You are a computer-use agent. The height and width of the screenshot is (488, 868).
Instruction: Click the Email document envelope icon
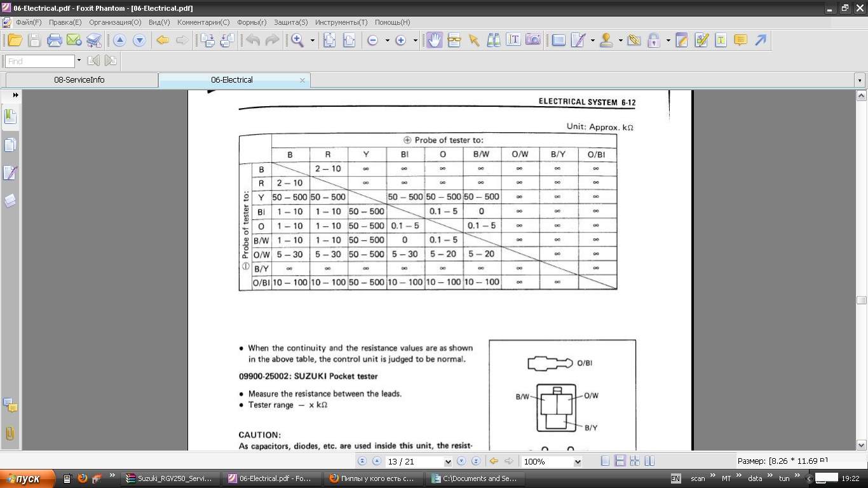(74, 41)
